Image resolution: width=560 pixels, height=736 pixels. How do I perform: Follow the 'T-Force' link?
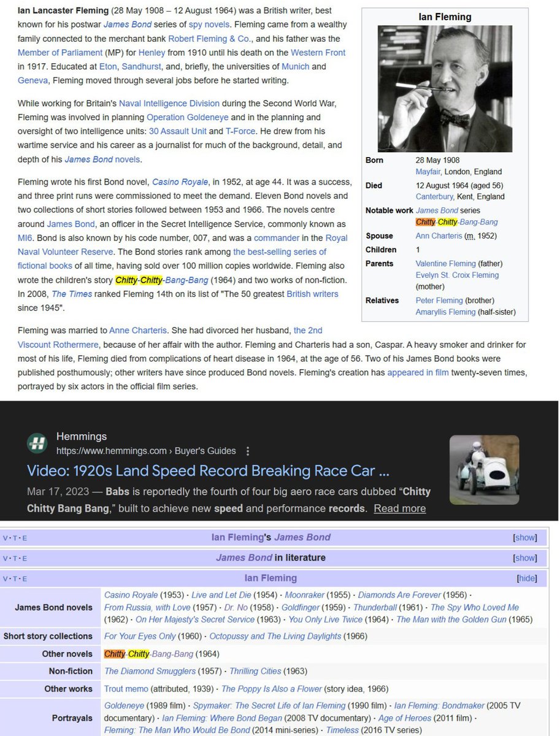point(240,131)
